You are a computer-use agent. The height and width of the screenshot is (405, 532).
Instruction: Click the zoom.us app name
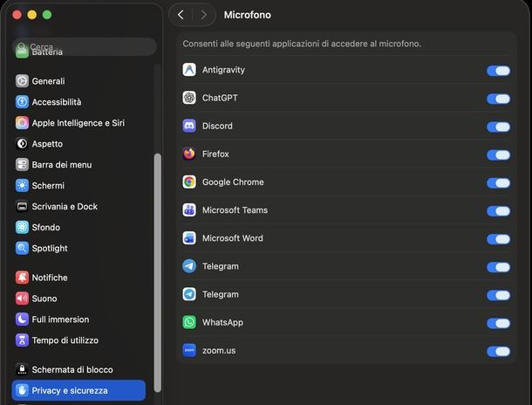219,351
